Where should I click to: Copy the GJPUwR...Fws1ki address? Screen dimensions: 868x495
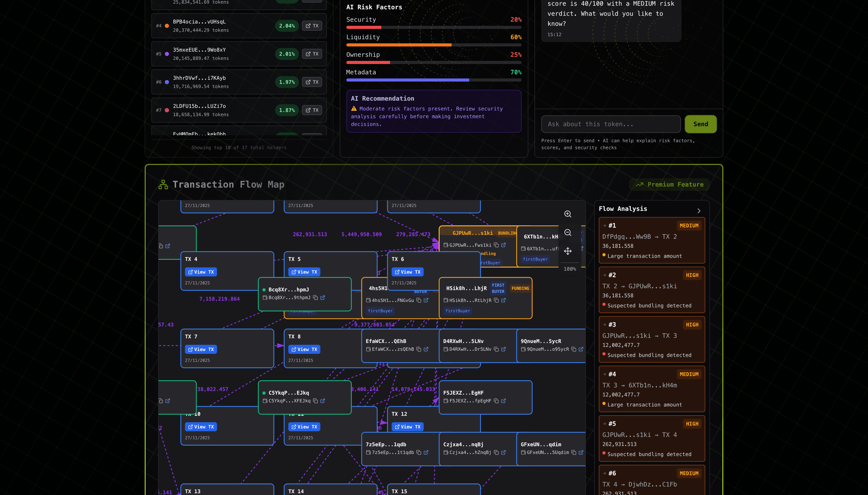click(x=496, y=245)
